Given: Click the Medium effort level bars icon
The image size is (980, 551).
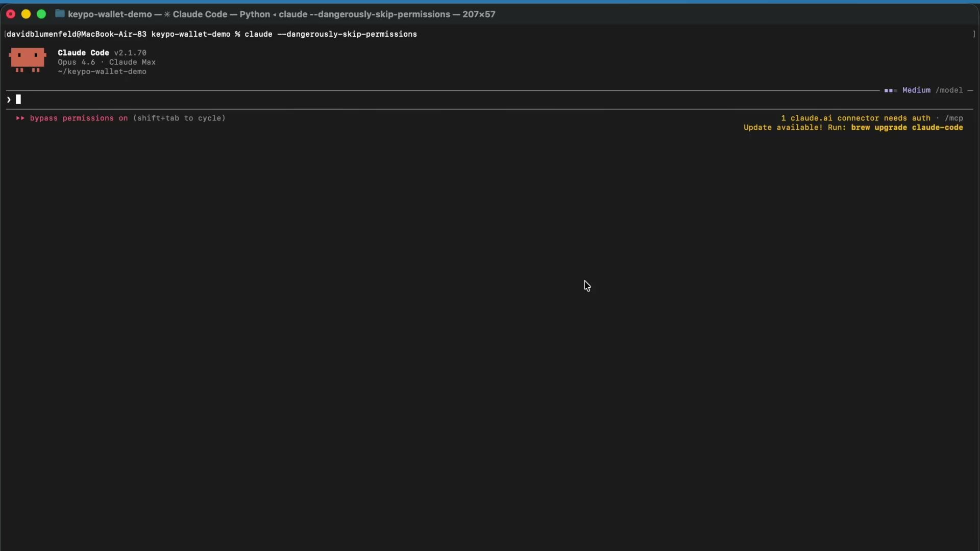Looking at the screenshot, I should click(x=890, y=90).
